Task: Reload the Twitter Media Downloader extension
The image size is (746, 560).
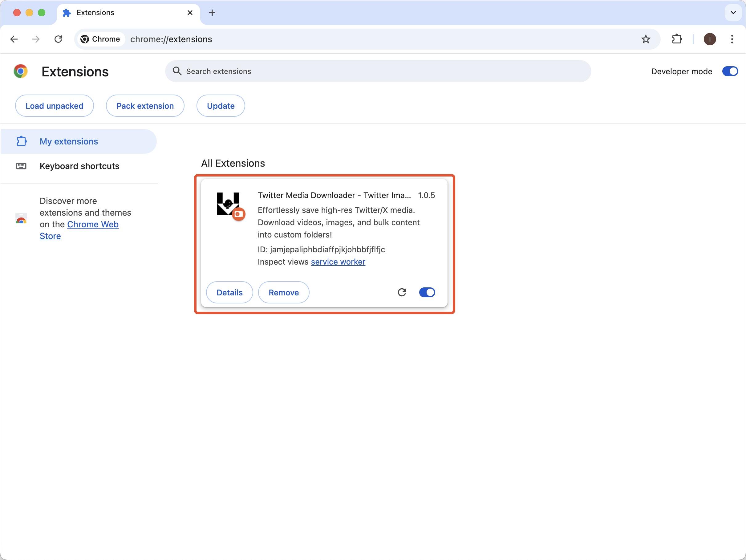Action: click(402, 292)
